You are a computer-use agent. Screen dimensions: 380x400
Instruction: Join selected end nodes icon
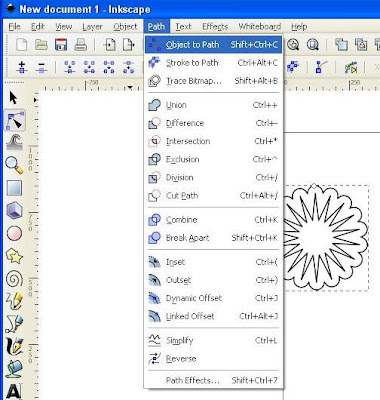(x=70, y=67)
